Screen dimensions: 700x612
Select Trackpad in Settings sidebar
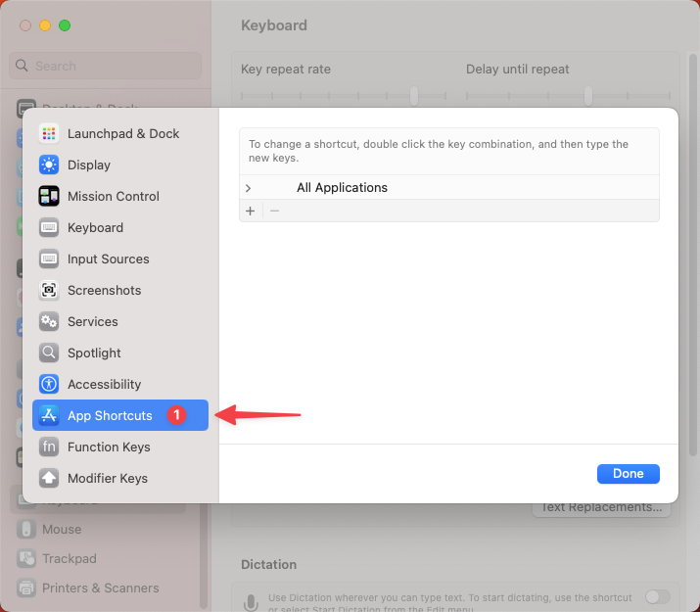coord(98,558)
